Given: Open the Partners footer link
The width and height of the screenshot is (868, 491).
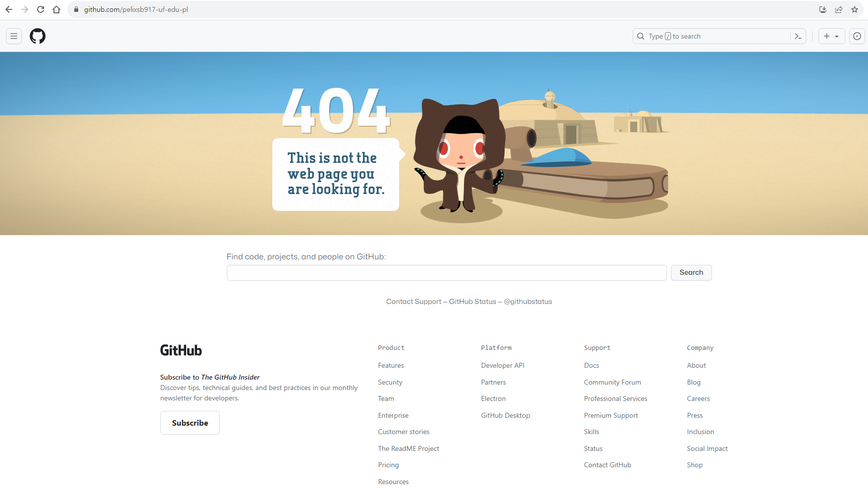Looking at the screenshot, I should tap(494, 382).
